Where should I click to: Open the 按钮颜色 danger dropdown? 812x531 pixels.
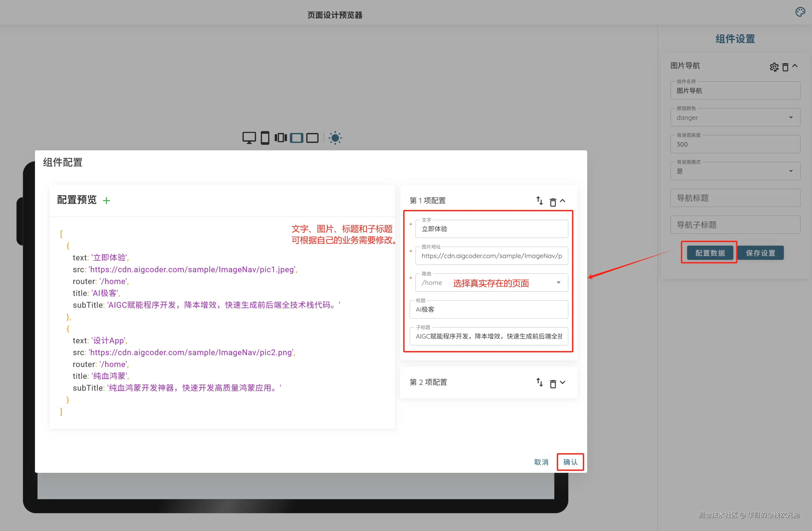[790, 117]
